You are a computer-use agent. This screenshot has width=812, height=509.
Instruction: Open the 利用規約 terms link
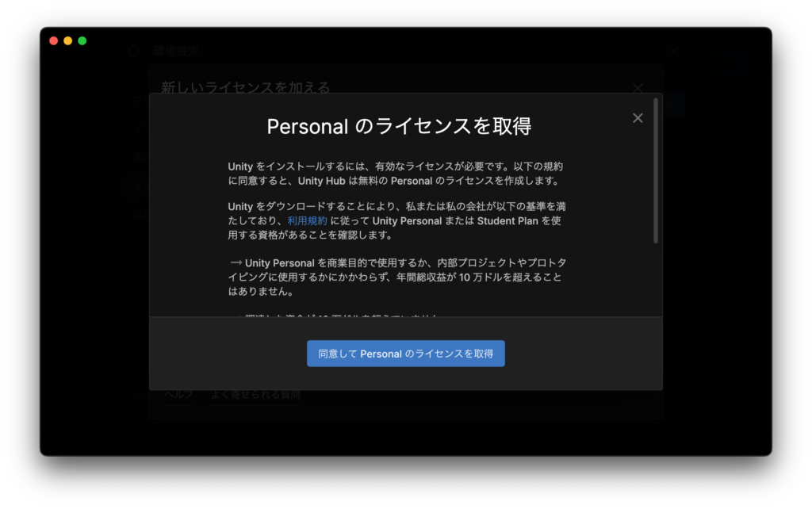(308, 220)
